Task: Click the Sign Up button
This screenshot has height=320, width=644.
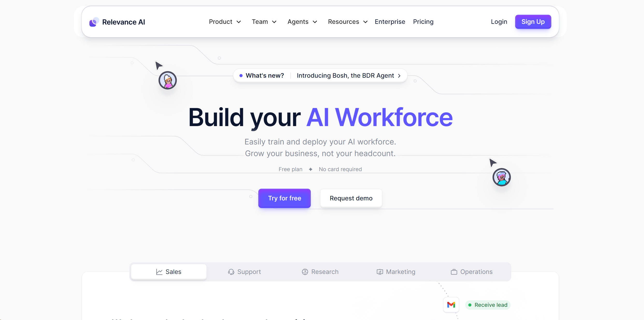Action: [x=534, y=22]
